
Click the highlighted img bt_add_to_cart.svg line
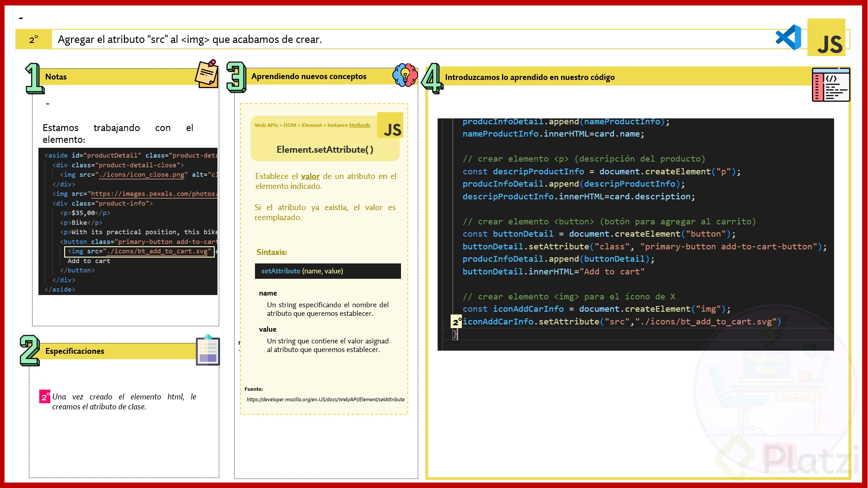(139, 252)
